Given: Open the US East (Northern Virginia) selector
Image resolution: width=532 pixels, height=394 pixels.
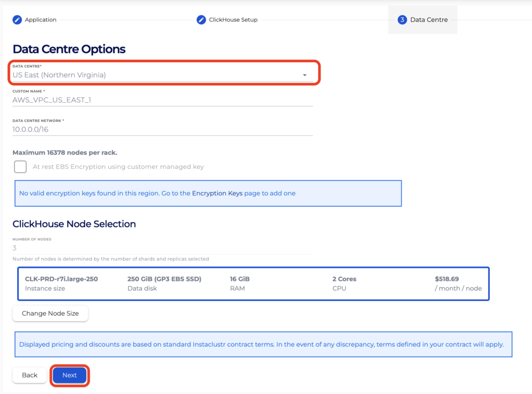Looking at the screenshot, I should [156, 75].
